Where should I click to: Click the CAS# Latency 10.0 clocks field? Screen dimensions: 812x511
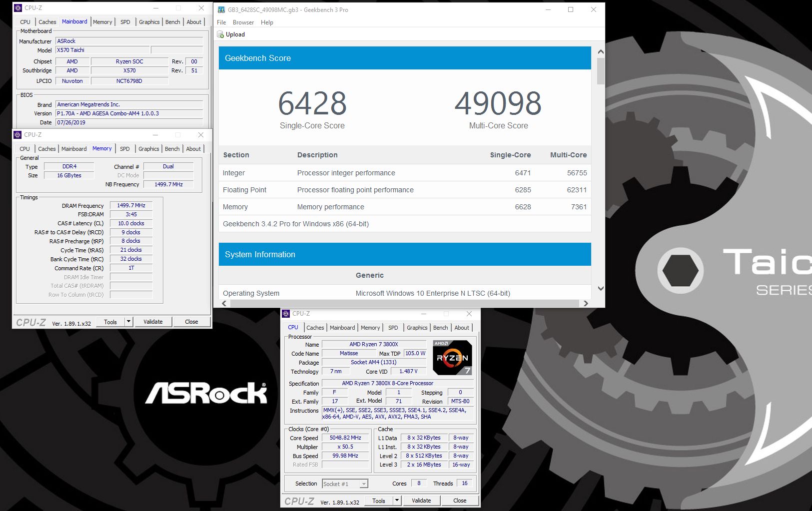point(131,223)
